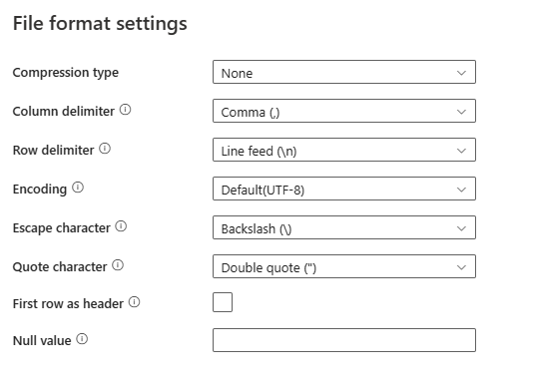Open the Escape character Backslash dropdown
The height and width of the screenshot is (392, 534).
pyautogui.click(x=344, y=227)
